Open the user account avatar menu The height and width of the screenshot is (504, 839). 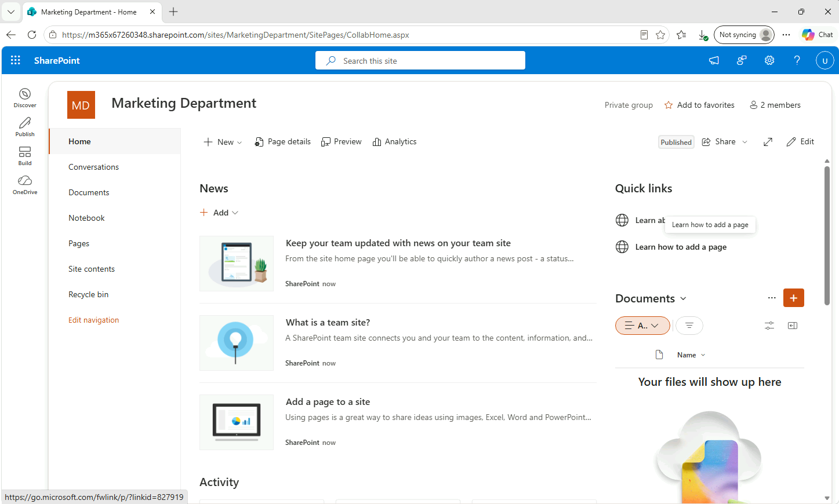825,60
